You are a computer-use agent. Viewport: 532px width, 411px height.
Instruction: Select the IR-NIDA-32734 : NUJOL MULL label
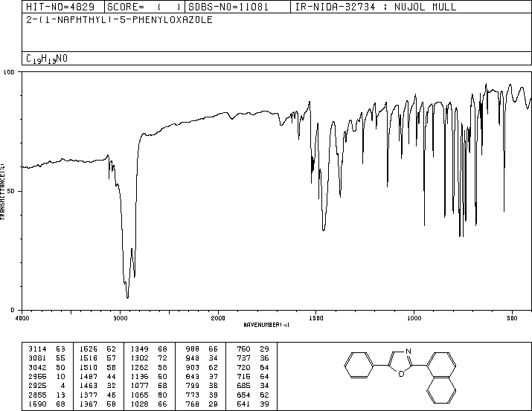click(376, 7)
